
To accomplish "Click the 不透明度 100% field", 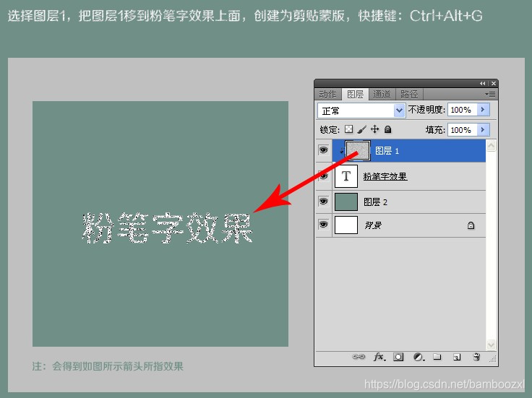I will click(463, 110).
